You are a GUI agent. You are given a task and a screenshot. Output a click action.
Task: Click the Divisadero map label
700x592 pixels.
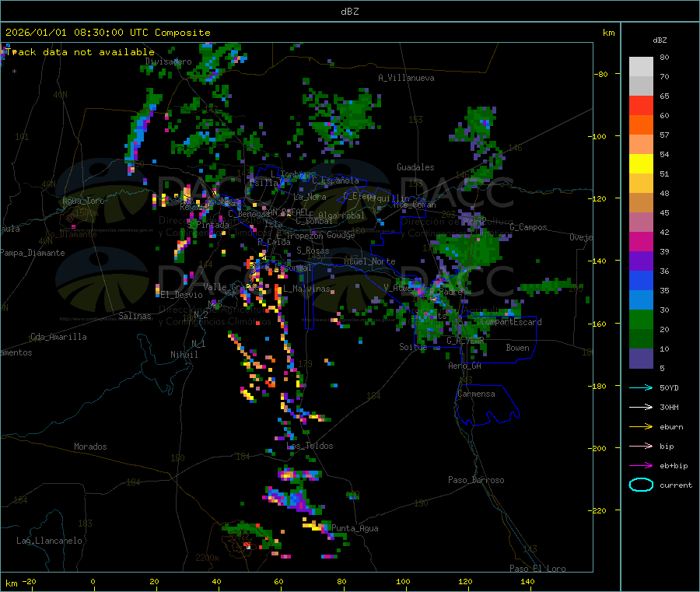coord(168,61)
